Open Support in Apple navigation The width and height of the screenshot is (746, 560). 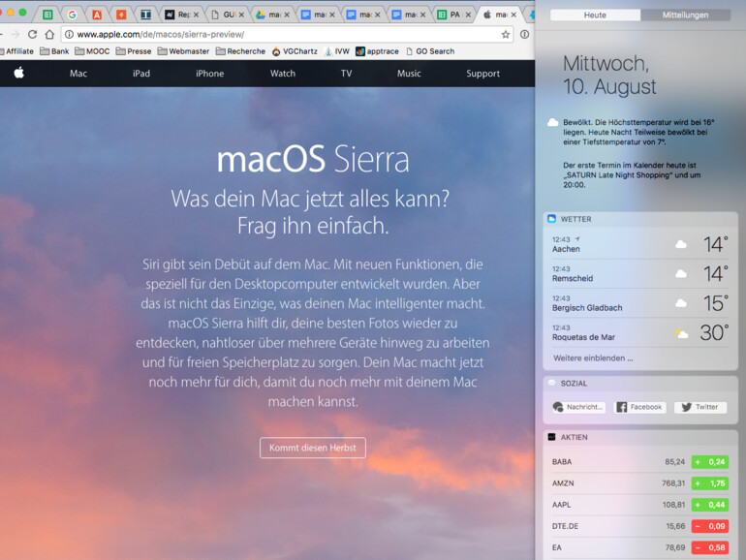[x=482, y=74]
